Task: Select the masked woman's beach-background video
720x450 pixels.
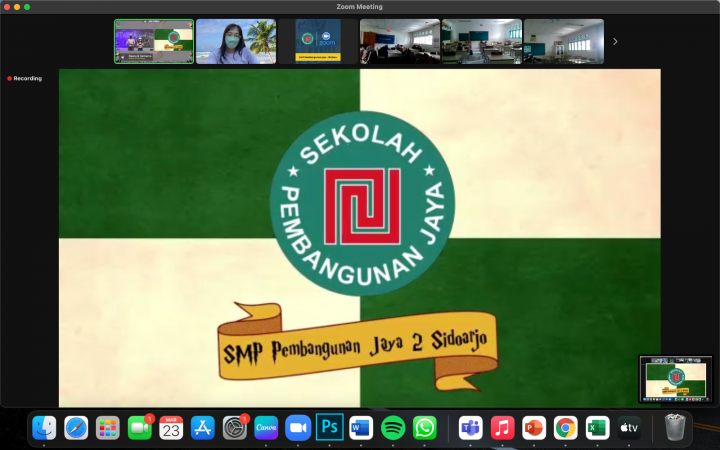Action: 236,42
